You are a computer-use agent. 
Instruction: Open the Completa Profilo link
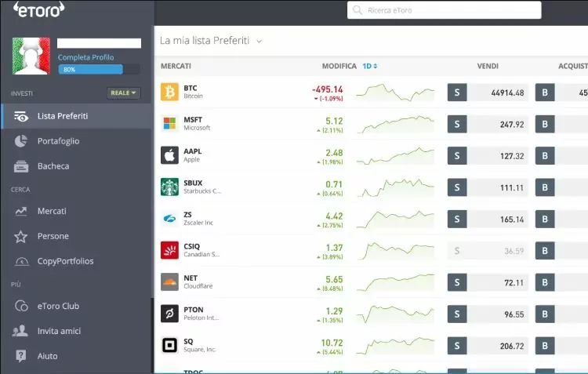(85, 57)
